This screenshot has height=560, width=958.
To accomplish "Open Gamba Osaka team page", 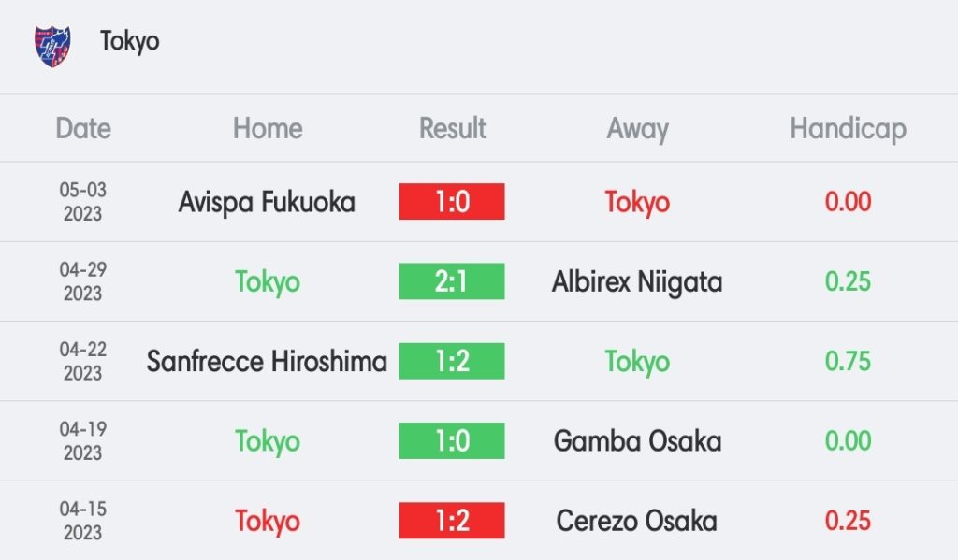I will click(x=637, y=440).
